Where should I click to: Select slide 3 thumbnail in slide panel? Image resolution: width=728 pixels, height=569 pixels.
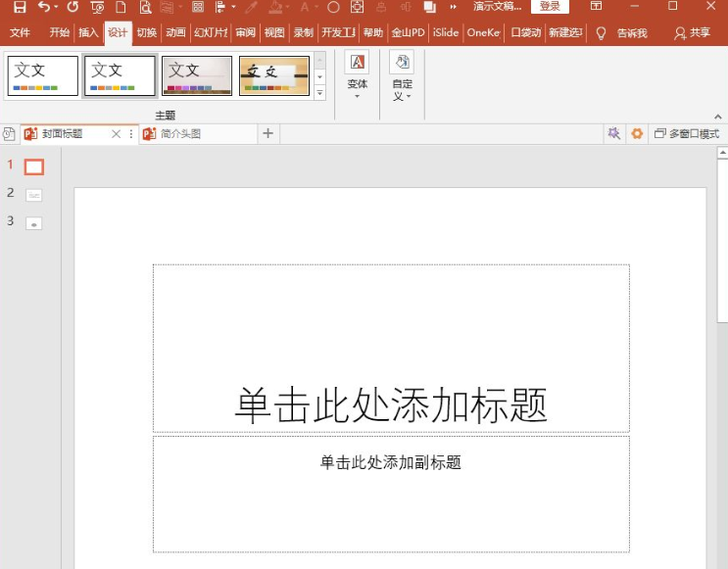click(x=34, y=223)
